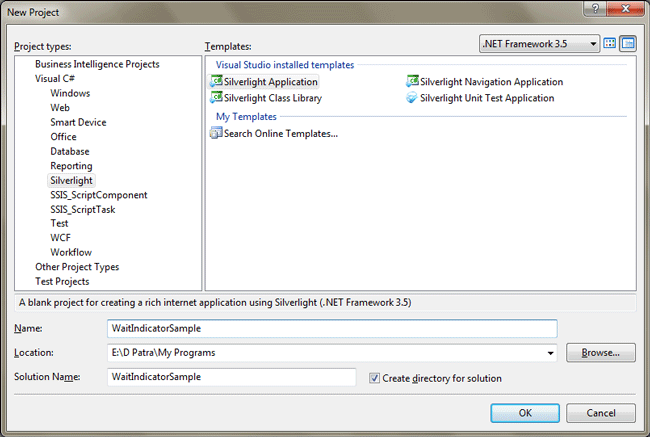The height and width of the screenshot is (437, 650).
Task: Select the Silverlight Unit Test Application icon
Action: [x=412, y=97]
